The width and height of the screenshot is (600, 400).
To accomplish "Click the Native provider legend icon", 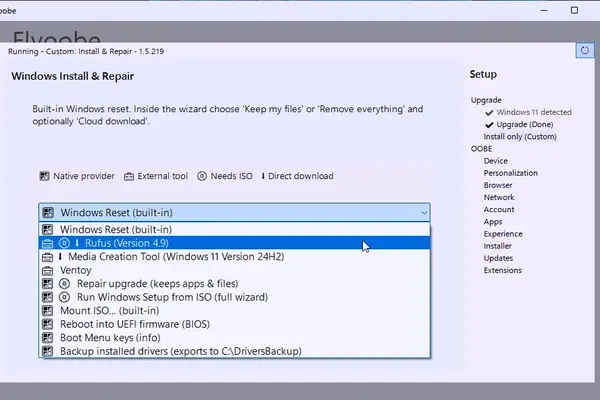I will (x=44, y=176).
